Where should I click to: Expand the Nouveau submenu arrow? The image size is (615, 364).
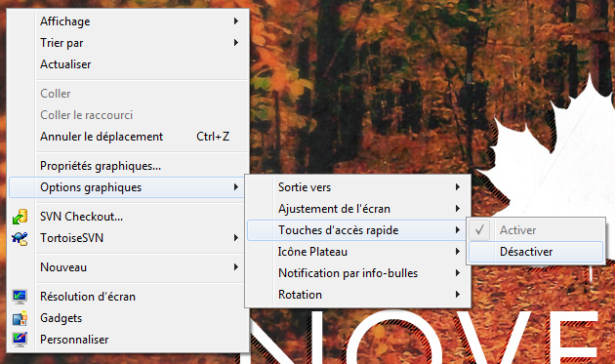235,267
